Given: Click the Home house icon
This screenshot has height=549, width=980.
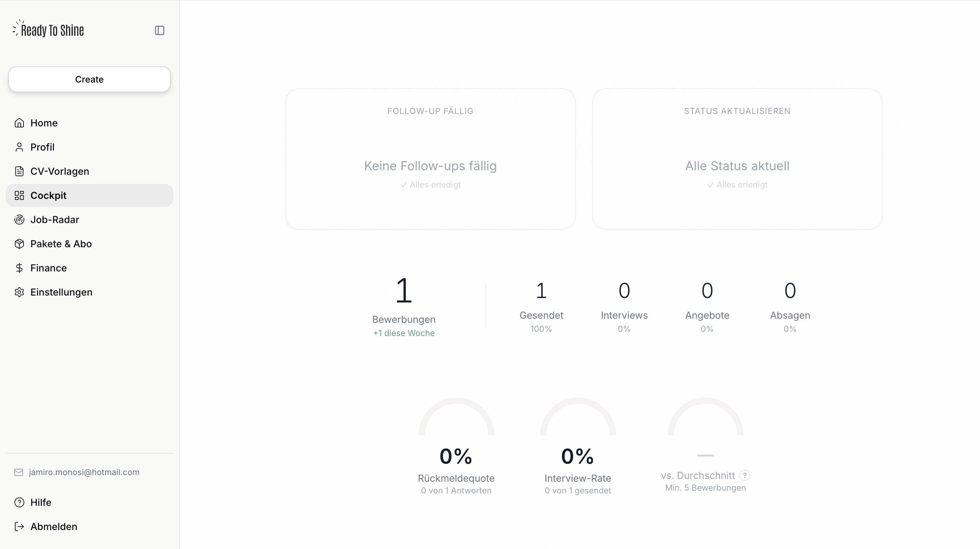Looking at the screenshot, I should pyautogui.click(x=19, y=123).
